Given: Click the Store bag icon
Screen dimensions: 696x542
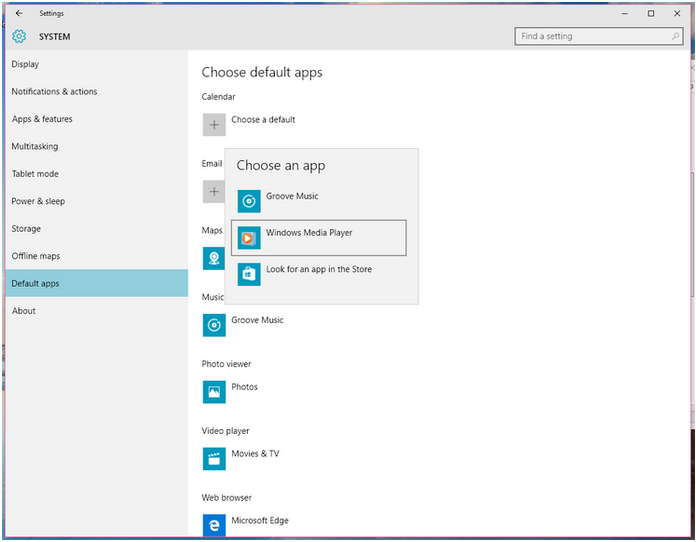Looking at the screenshot, I should coord(249,274).
